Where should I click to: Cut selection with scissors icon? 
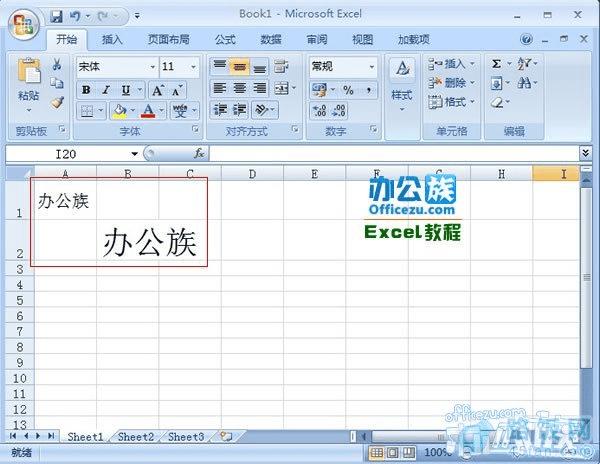point(57,64)
